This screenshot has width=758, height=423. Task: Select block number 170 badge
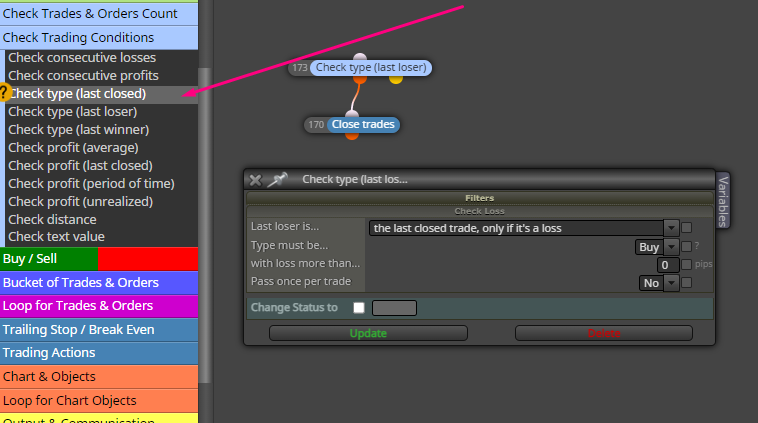pyautogui.click(x=316, y=125)
